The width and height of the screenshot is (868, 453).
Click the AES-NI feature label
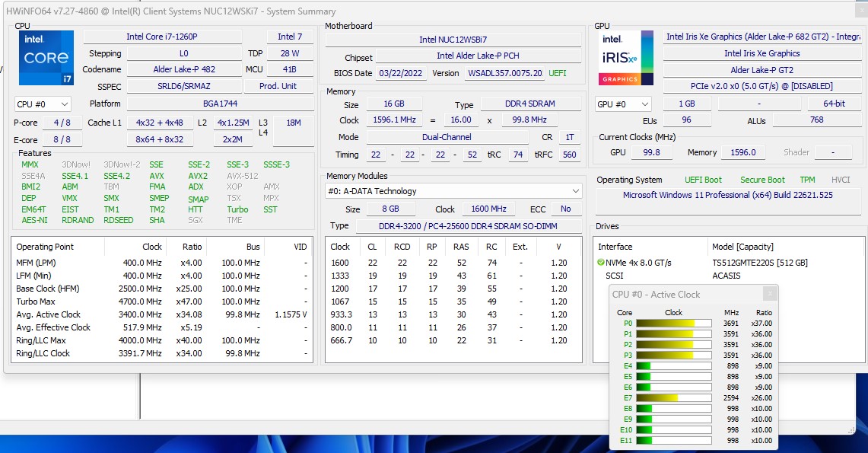[34, 220]
